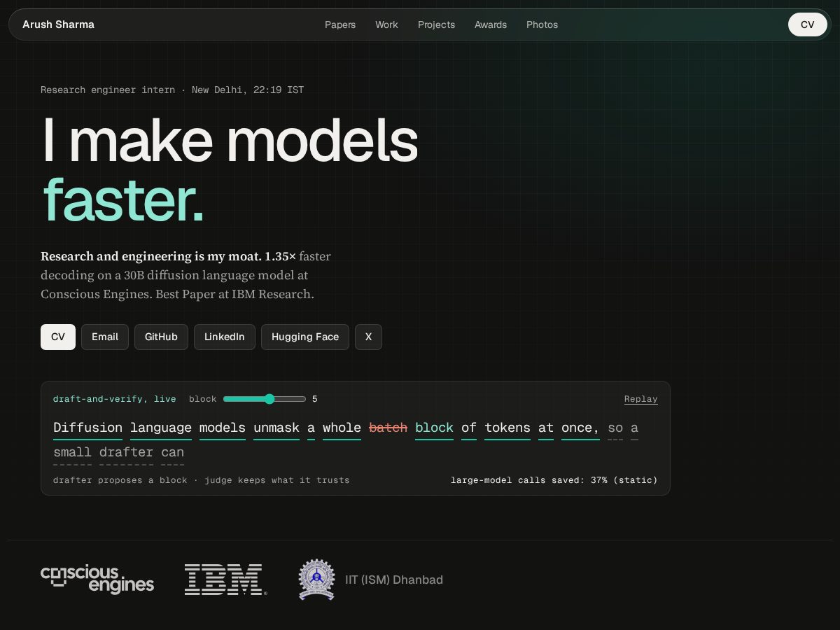Go to the Work section

(386, 24)
